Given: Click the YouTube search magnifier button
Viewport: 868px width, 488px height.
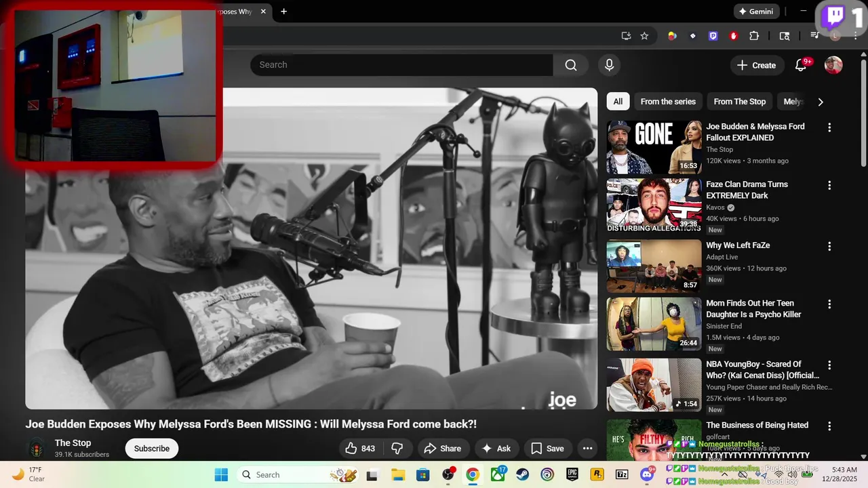Looking at the screenshot, I should (x=571, y=65).
